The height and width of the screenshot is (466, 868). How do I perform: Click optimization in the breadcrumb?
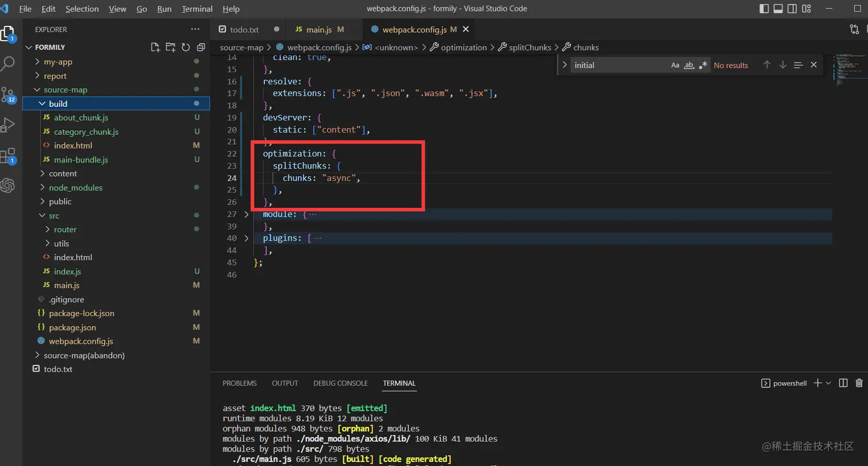click(x=464, y=48)
